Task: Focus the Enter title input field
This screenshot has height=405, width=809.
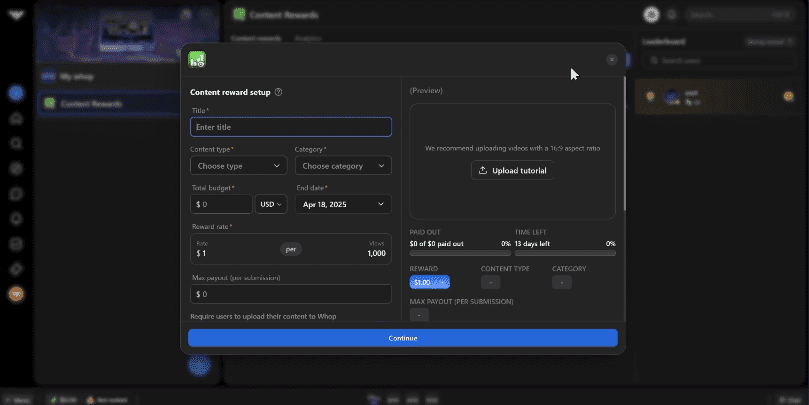Action: tap(290, 127)
